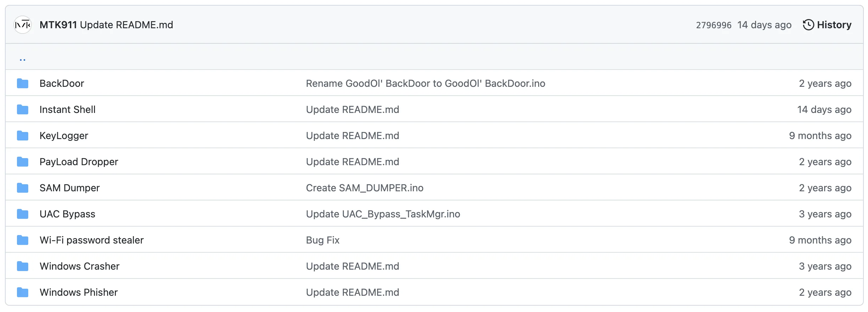868x312 pixels.
Task: Click the SAM Dumper folder icon
Action: click(23, 188)
